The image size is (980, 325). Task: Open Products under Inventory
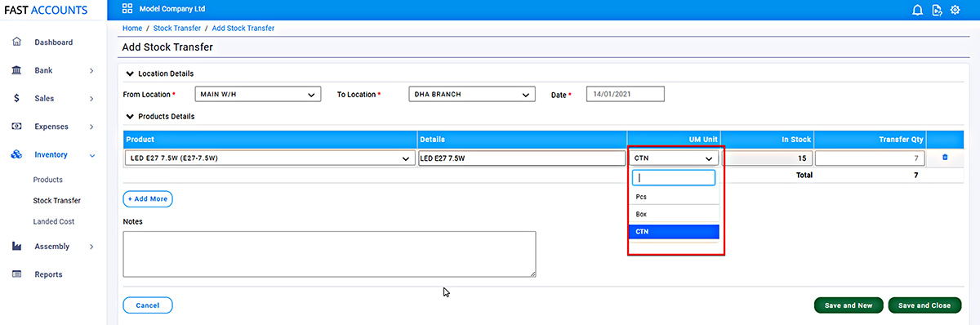pos(47,180)
